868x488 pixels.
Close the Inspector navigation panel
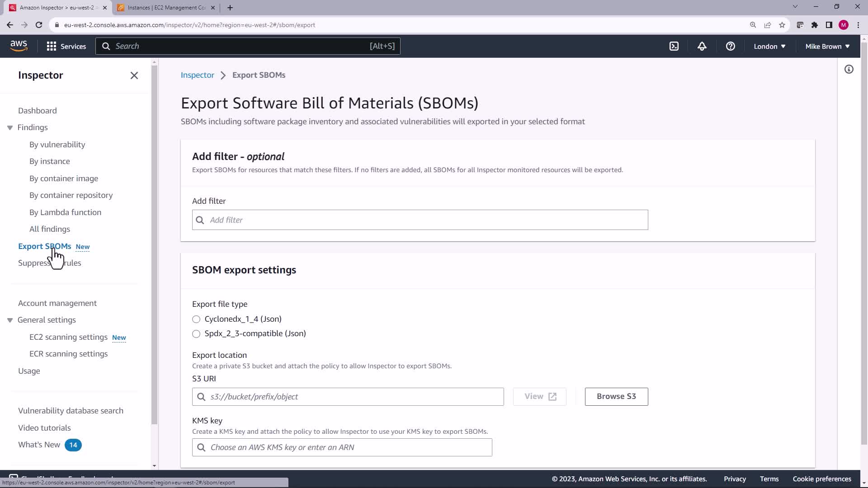click(x=134, y=75)
